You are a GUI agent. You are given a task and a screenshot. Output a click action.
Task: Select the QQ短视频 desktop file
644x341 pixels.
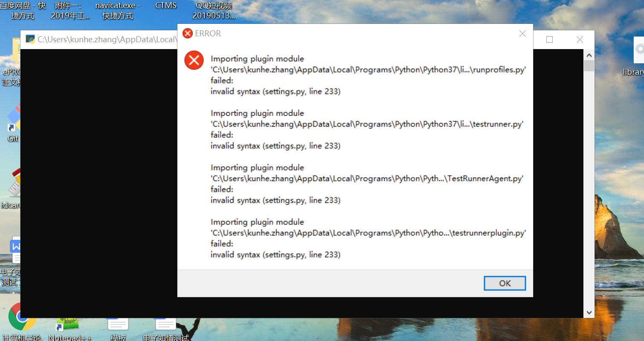point(214,11)
